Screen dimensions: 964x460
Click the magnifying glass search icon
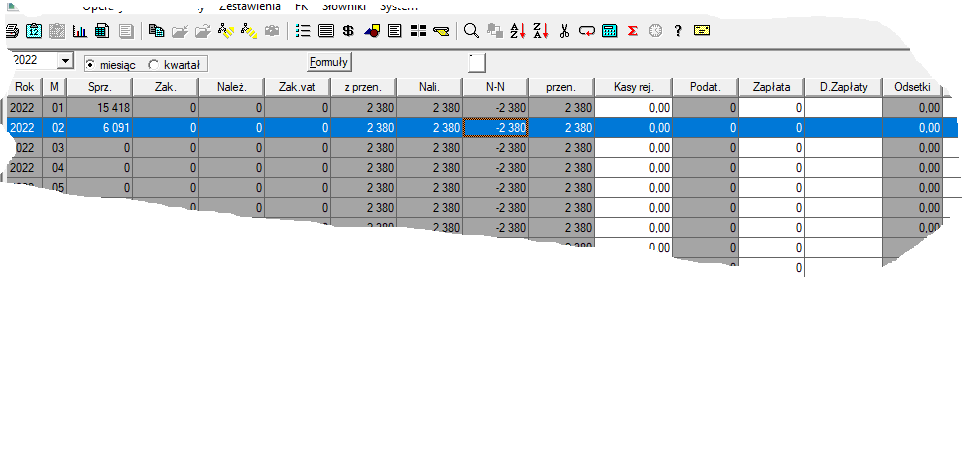coord(472,31)
